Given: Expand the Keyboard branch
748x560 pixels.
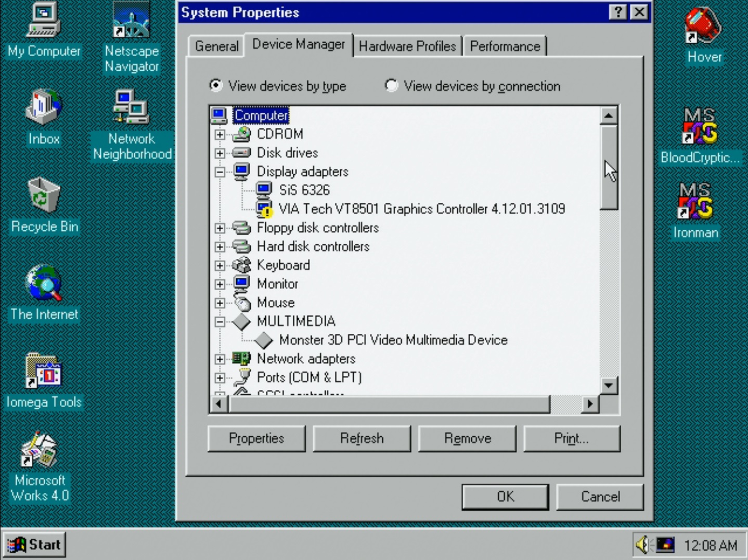Looking at the screenshot, I should 220,266.
